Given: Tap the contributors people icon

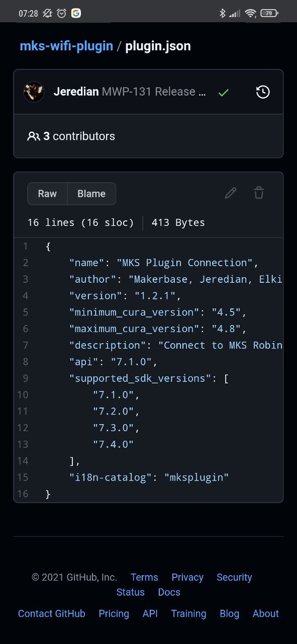Looking at the screenshot, I should tap(34, 136).
